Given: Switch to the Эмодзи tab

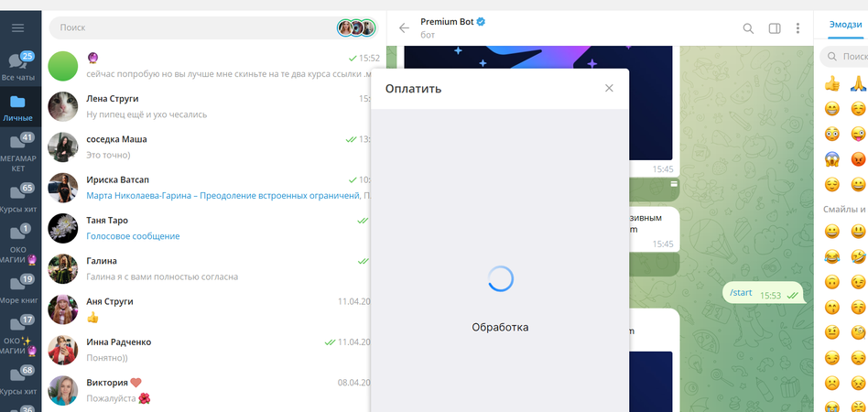Looking at the screenshot, I should (x=844, y=26).
